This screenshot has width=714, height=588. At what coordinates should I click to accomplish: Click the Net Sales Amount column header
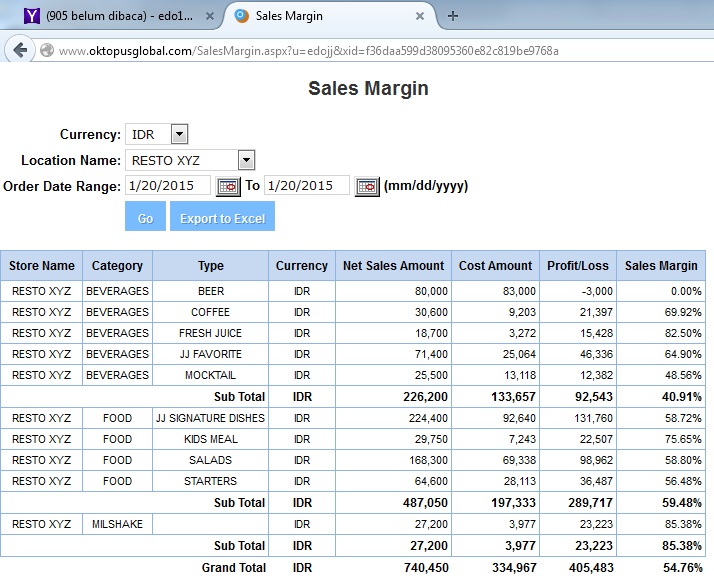(x=393, y=266)
